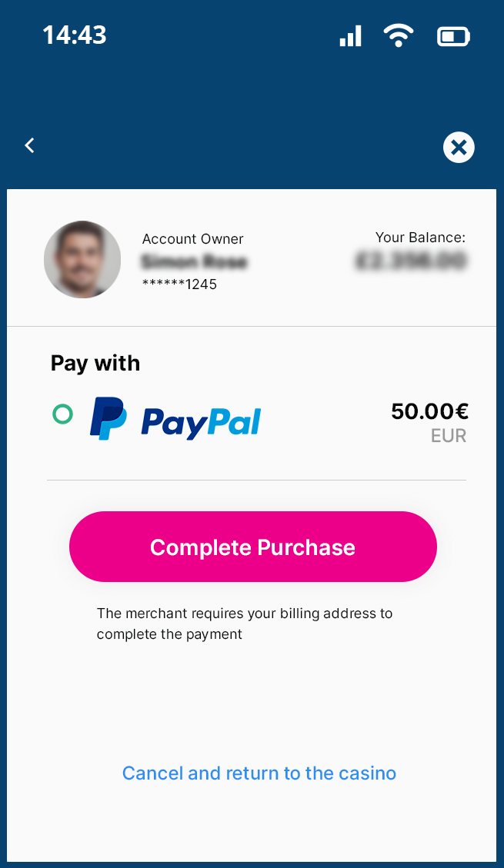Select the PayPal radio button

(62, 414)
